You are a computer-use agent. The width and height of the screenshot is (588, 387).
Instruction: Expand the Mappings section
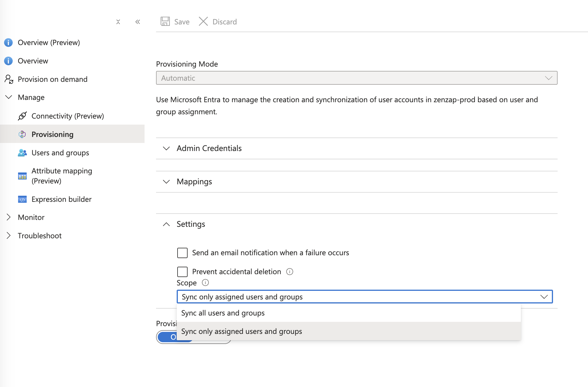[194, 182]
